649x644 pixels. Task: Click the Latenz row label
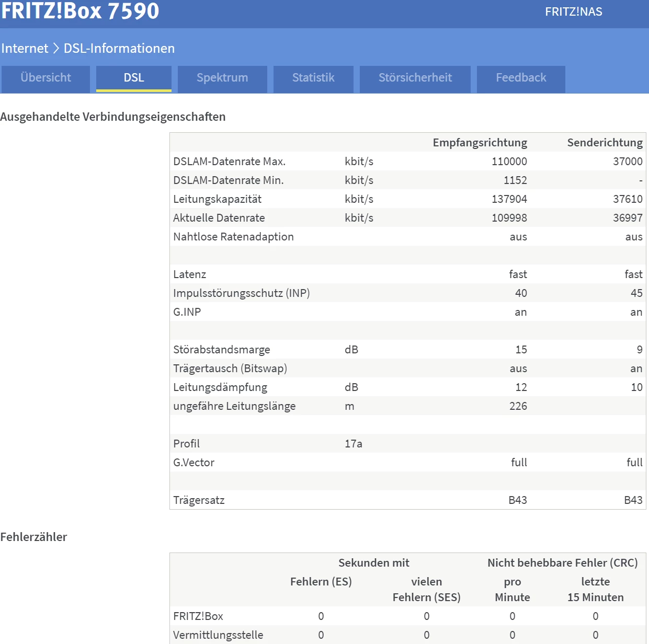coord(189,274)
